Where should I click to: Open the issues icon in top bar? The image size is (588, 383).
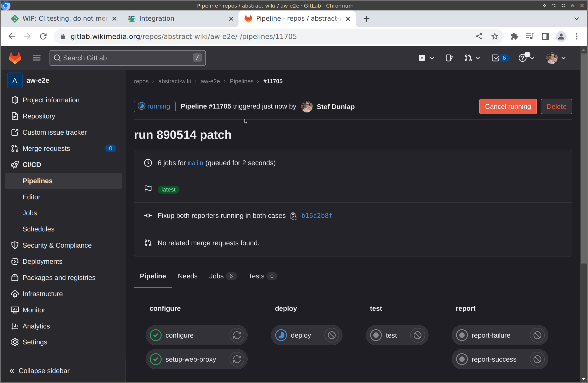click(x=449, y=58)
